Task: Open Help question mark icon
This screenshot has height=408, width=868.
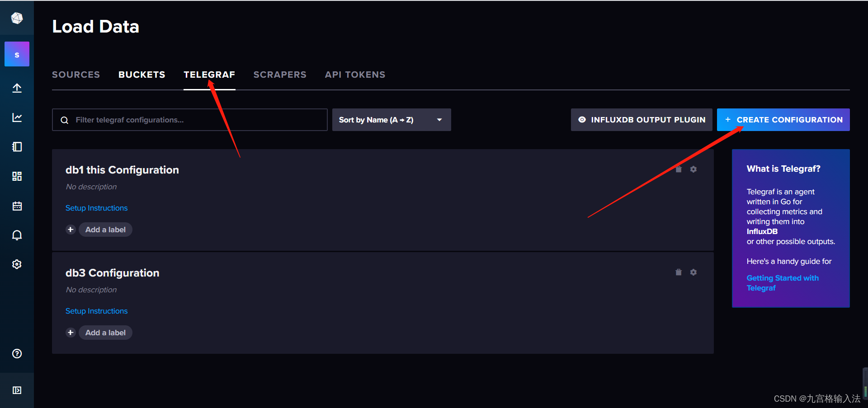Action: click(17, 354)
